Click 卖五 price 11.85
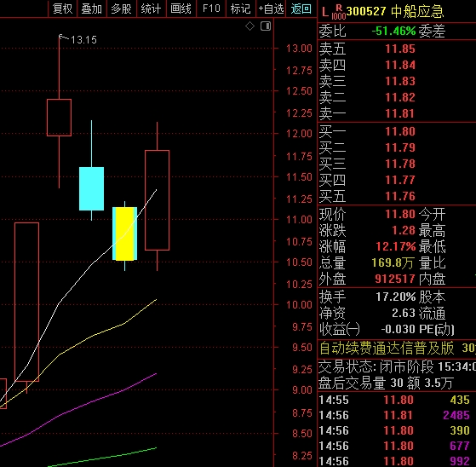Image resolution: width=476 pixels, height=467 pixels. (400, 49)
